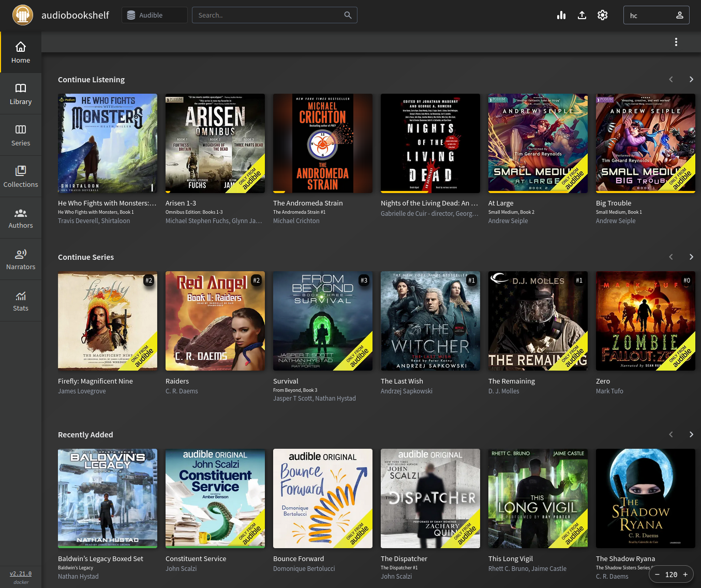Open settings gear icon
Screen dimensions: 701x588
point(603,15)
